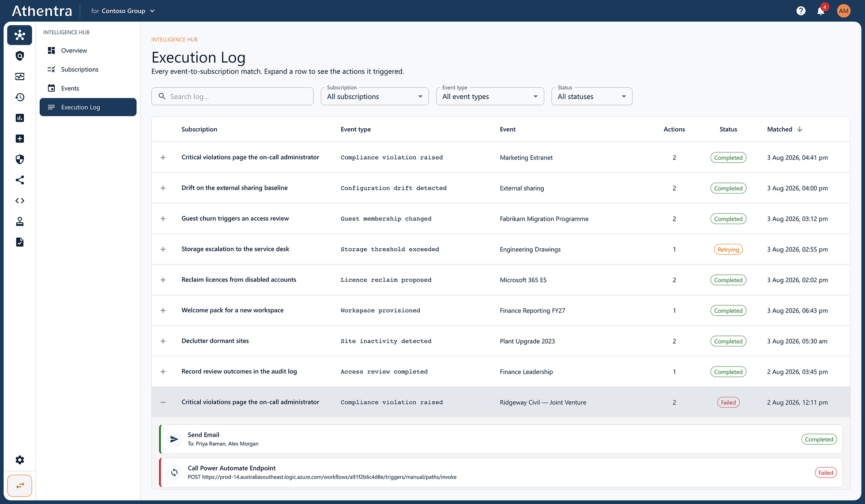The width and height of the screenshot is (865, 504).
Task: Open the Contoso Group tenant switcher
Action: tap(123, 11)
